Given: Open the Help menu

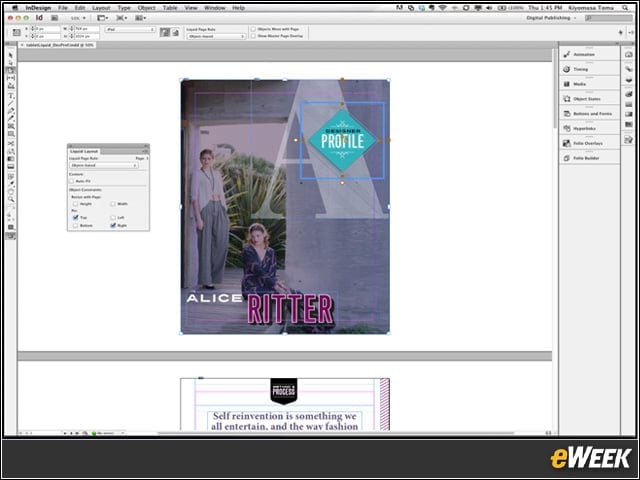Looking at the screenshot, I should tap(238, 8).
